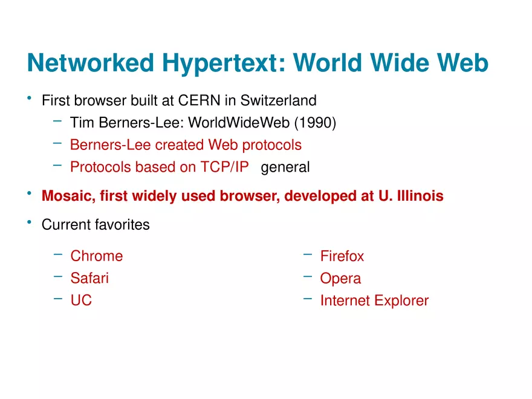
Task: Click the Internet Explorer list item
Action: click(374, 300)
